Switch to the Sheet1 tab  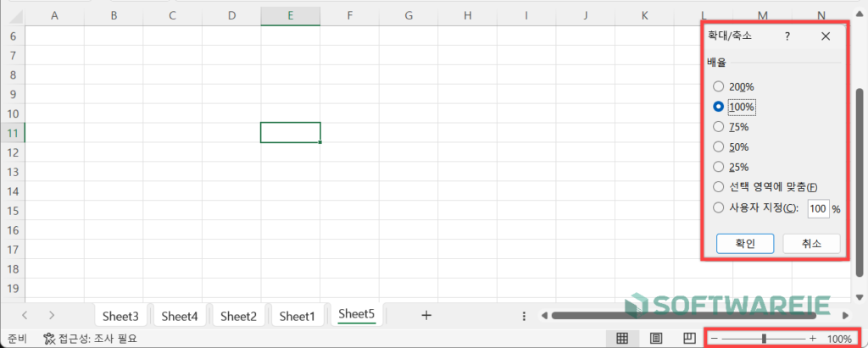coord(298,316)
